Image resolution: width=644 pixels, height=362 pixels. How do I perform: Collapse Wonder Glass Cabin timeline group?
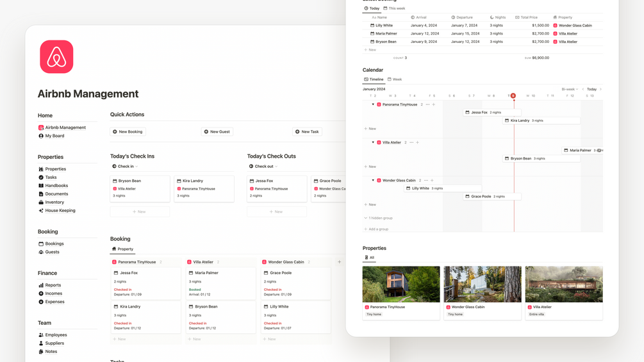[x=373, y=180]
